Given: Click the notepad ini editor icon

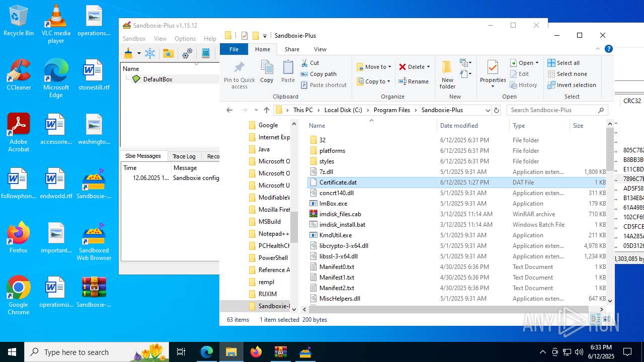Looking at the screenshot, I should (x=206, y=53).
